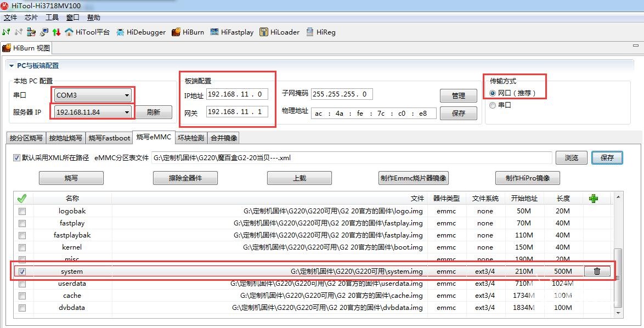644x328 pixels.
Task: Click the 上载 upload button
Action: click(300, 178)
